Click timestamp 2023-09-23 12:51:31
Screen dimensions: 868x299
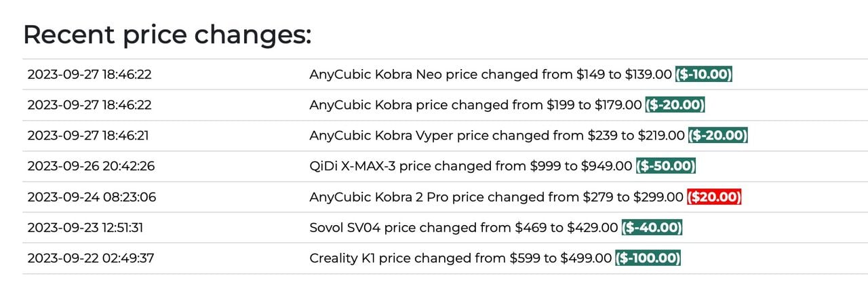tap(85, 227)
